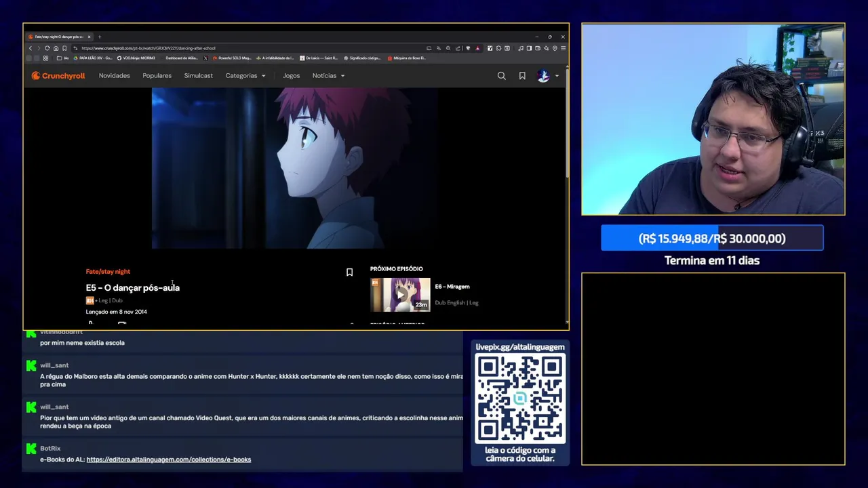The width and height of the screenshot is (868, 488).
Task: Go back with the browser back arrow
Action: [x=31, y=48]
